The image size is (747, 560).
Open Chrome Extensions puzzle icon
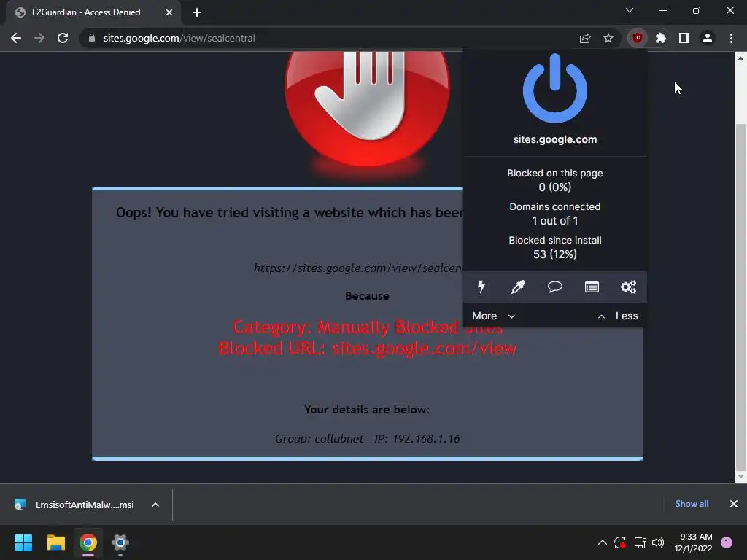pos(661,38)
